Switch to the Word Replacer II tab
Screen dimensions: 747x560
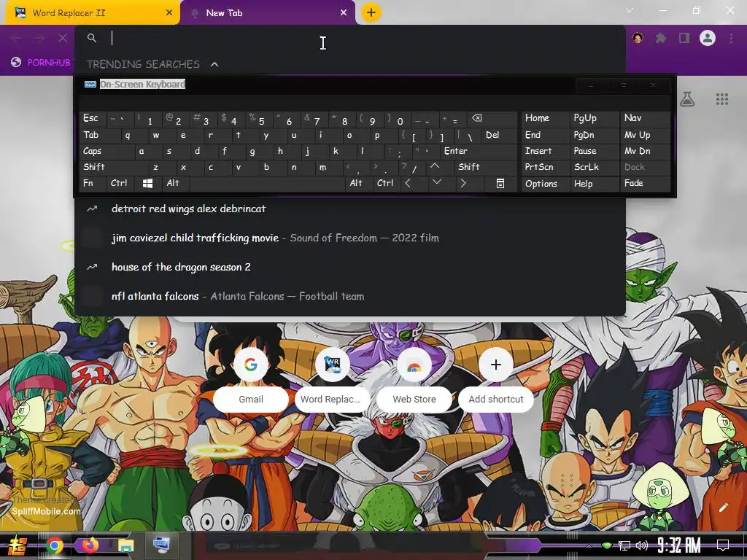[93, 13]
